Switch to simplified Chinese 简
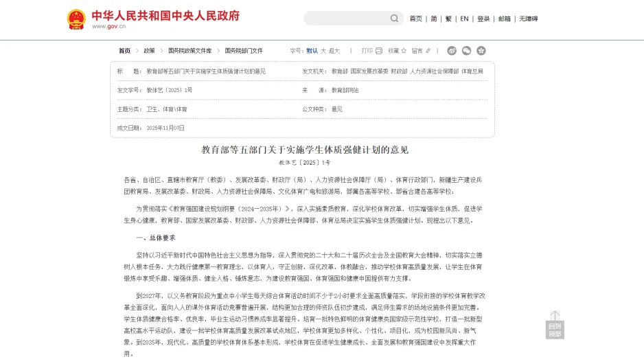644x364 pixels. (434, 19)
